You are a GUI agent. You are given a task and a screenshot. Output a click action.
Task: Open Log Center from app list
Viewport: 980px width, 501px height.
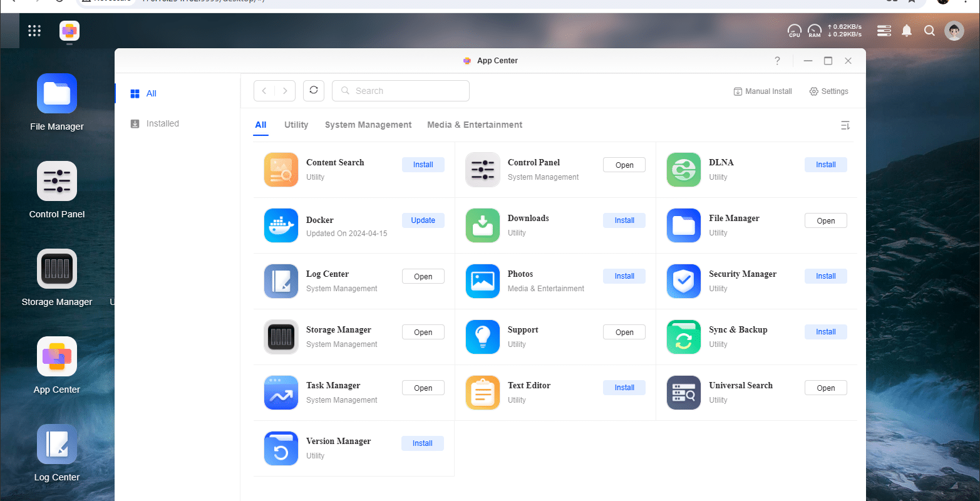(x=423, y=276)
